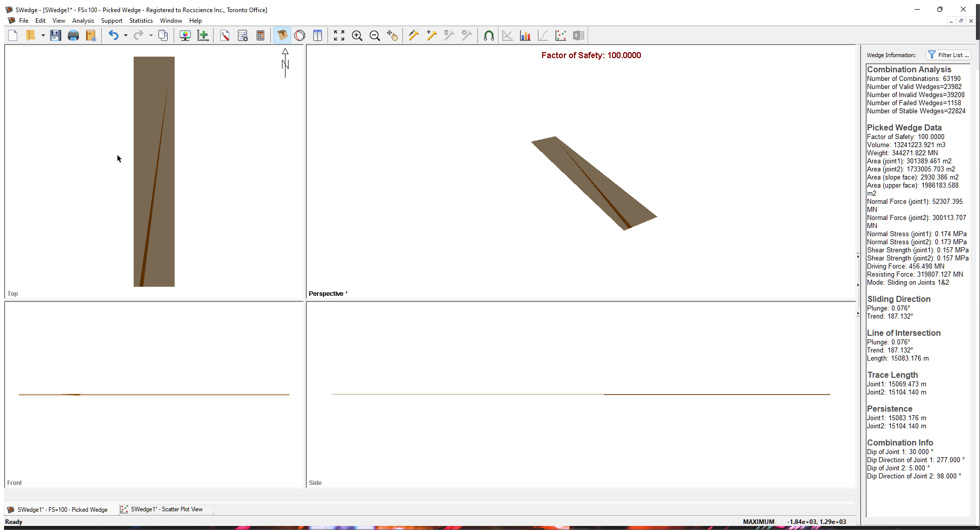Image resolution: width=980 pixels, height=530 pixels.
Task: Open the info viewer columns icon
Action: pyautogui.click(x=318, y=35)
